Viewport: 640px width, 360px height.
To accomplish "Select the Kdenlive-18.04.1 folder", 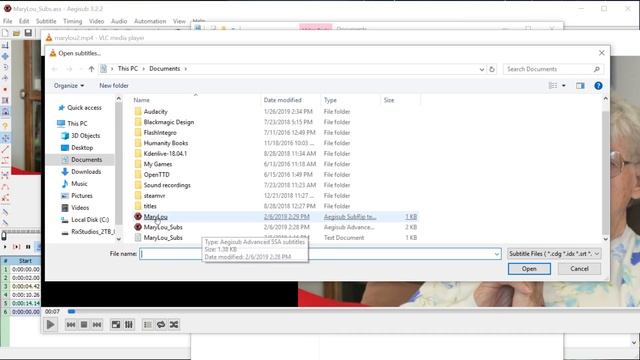I will tap(165, 153).
